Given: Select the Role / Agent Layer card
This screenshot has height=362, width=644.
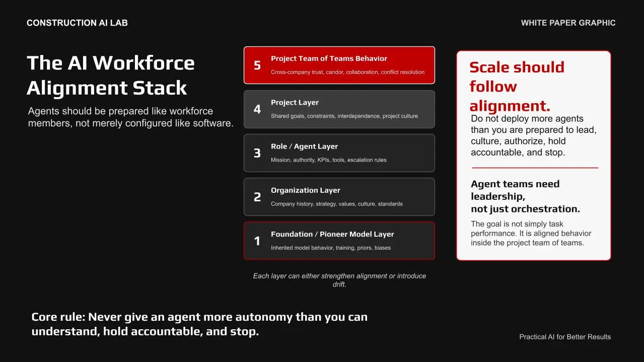Looking at the screenshot, I should coord(339,153).
